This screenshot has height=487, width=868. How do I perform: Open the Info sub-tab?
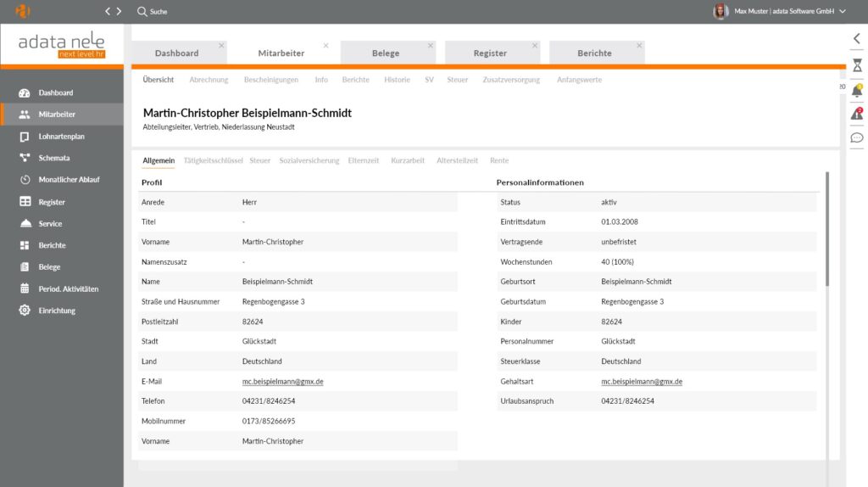[x=321, y=80]
